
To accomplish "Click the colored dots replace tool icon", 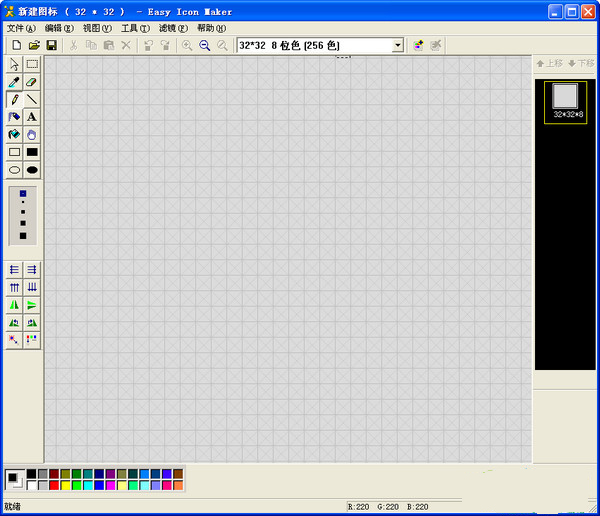I will pyautogui.click(x=32, y=340).
